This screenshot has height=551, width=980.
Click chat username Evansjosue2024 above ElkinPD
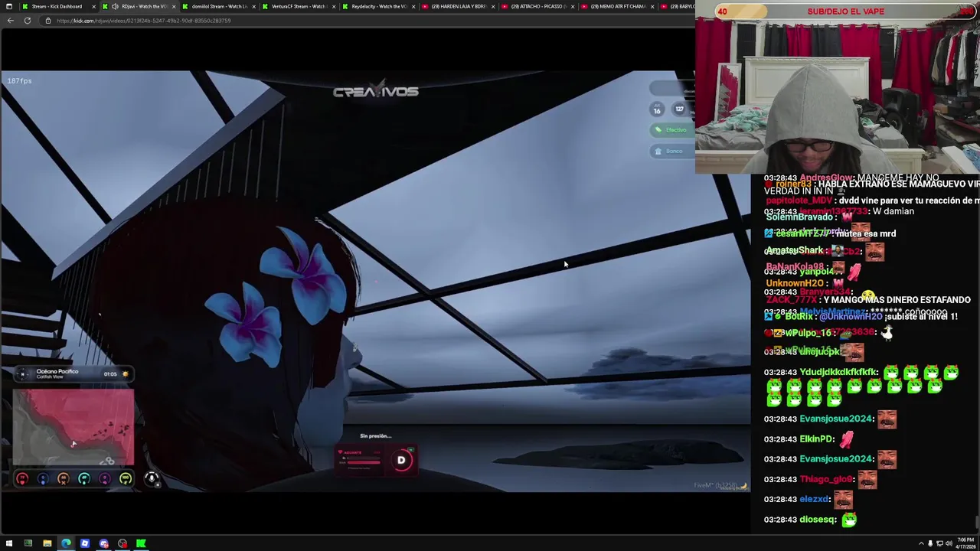[836, 419]
